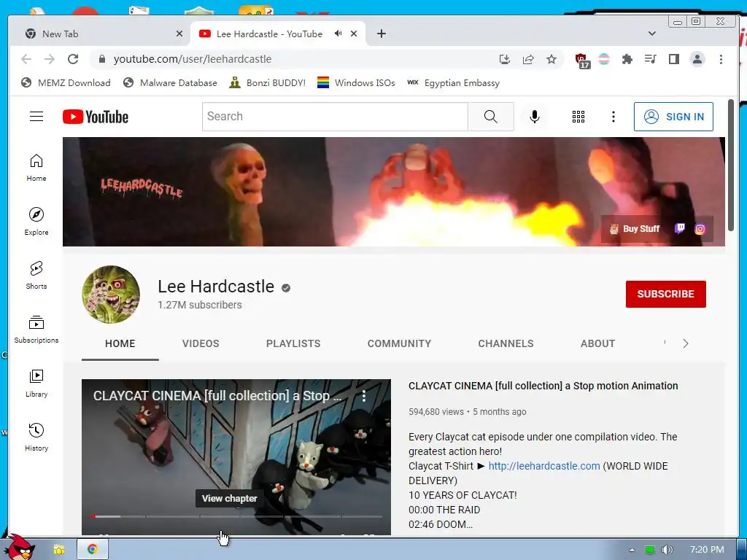Open History in the sidebar
This screenshot has width=747, height=560.
36,437
